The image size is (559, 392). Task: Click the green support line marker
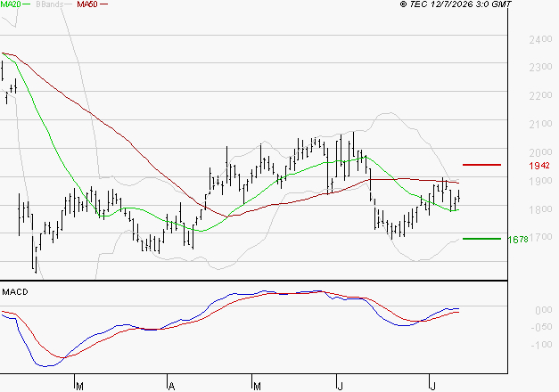coord(481,239)
